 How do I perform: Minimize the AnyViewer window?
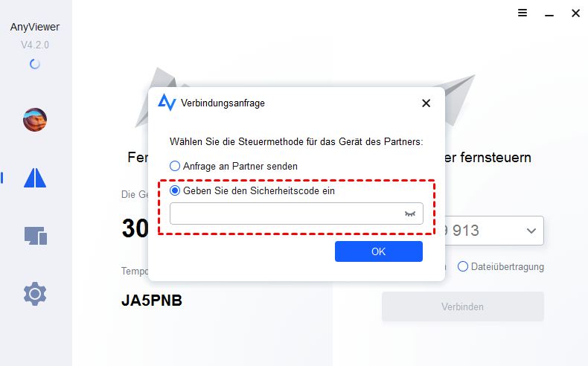549,15
